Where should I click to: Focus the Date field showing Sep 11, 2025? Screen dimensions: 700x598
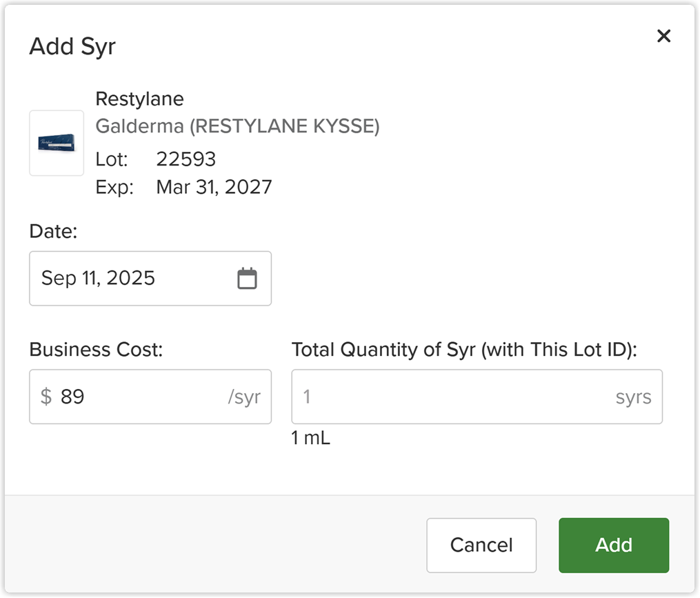[x=150, y=278]
